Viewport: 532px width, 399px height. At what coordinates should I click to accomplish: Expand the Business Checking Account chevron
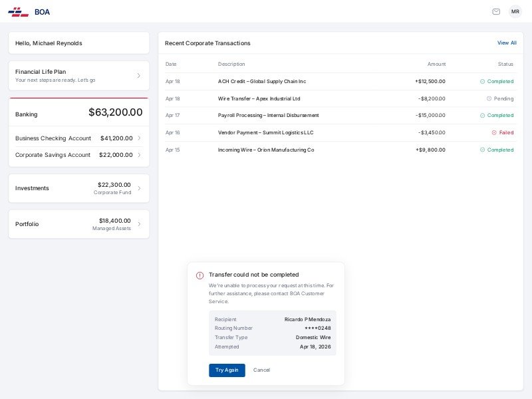tap(139, 138)
